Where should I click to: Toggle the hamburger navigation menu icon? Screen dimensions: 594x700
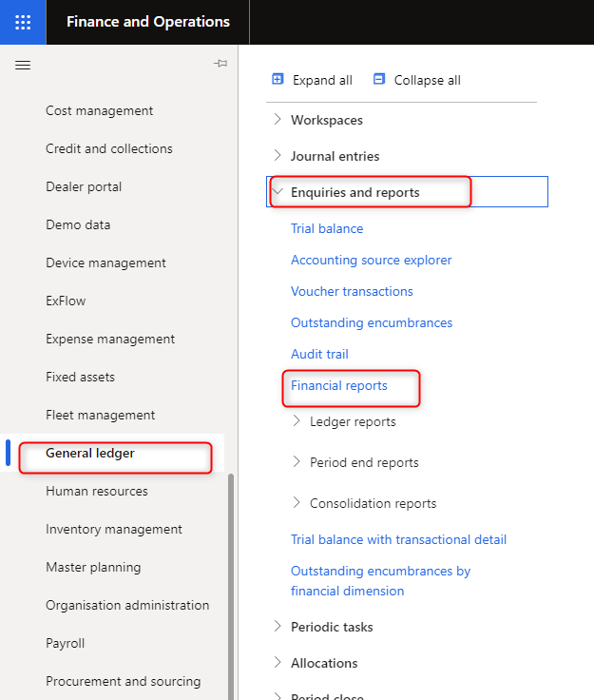pos(23,66)
